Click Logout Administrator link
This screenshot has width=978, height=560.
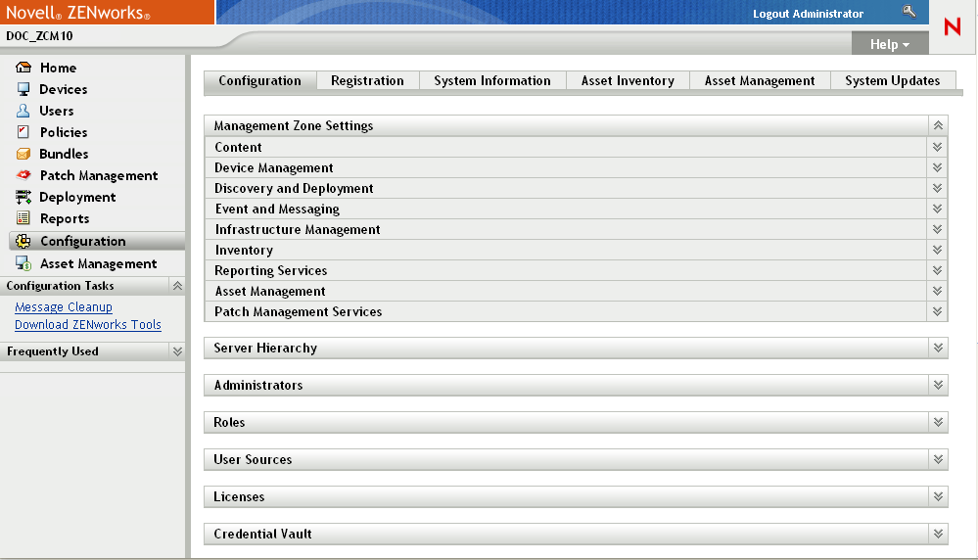pos(808,14)
